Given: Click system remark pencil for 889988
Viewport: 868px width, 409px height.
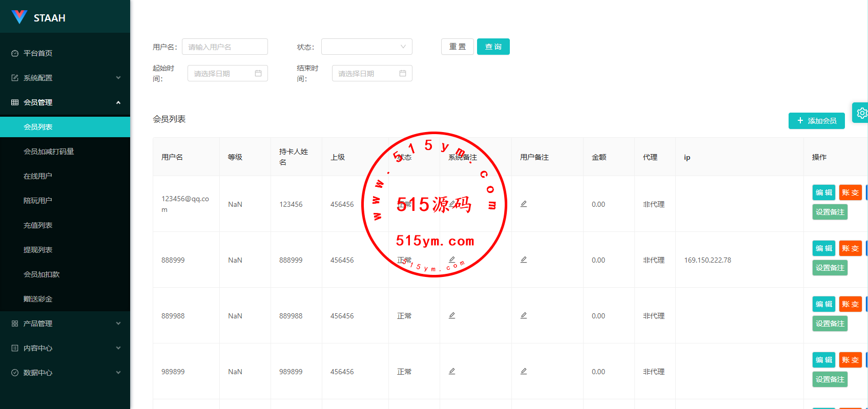Looking at the screenshot, I should coord(452,315).
